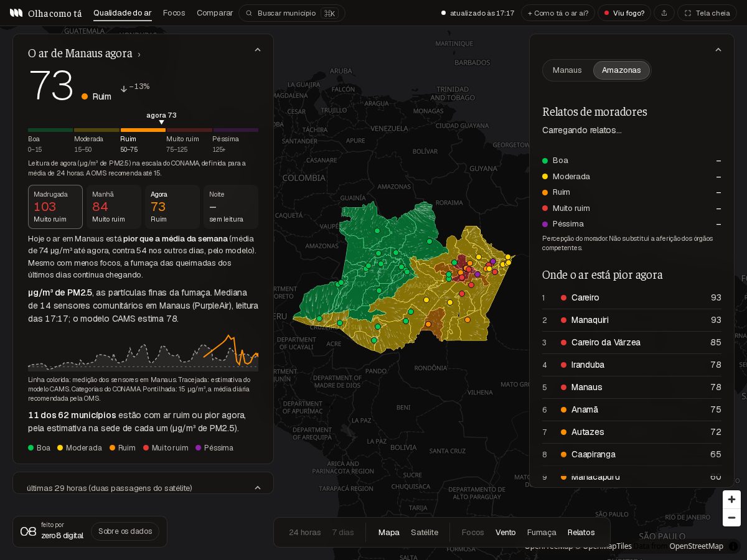This screenshot has height=560, width=747.
Task: Select the Noite sem leitura card
Action: [x=231, y=207]
